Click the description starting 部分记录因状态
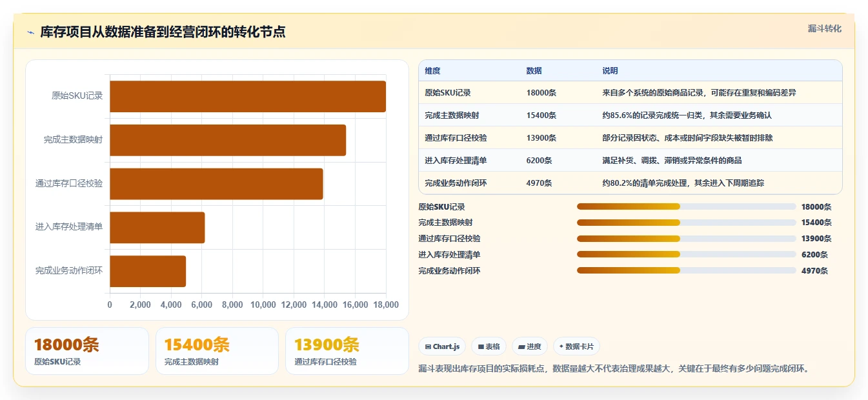The width and height of the screenshot is (868, 400). (688, 138)
